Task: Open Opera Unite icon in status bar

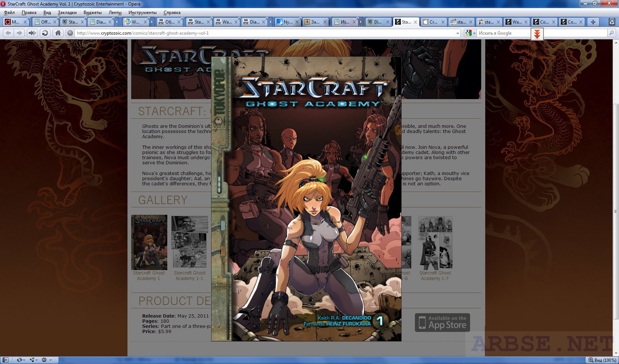Action: (x=32, y=360)
